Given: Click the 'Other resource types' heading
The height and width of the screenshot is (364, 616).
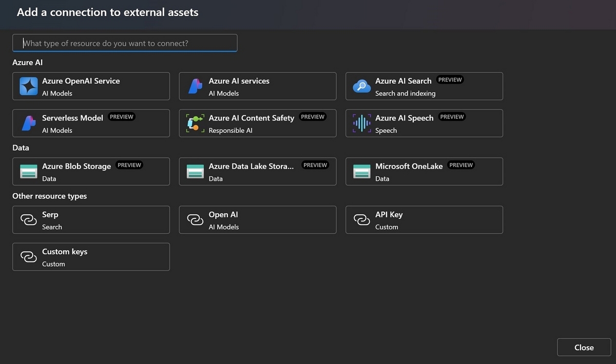Looking at the screenshot, I should [50, 196].
